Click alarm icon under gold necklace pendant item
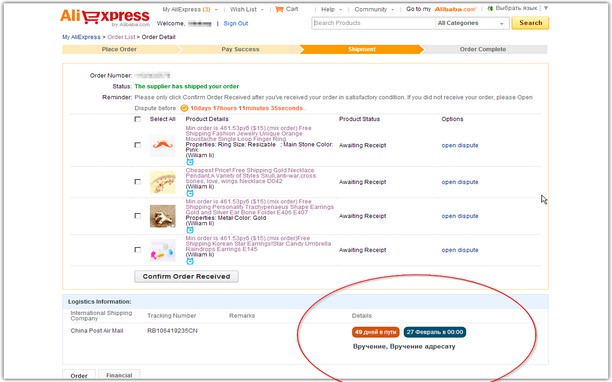Image resolution: width=612 pixels, height=382 pixels. coord(190,193)
